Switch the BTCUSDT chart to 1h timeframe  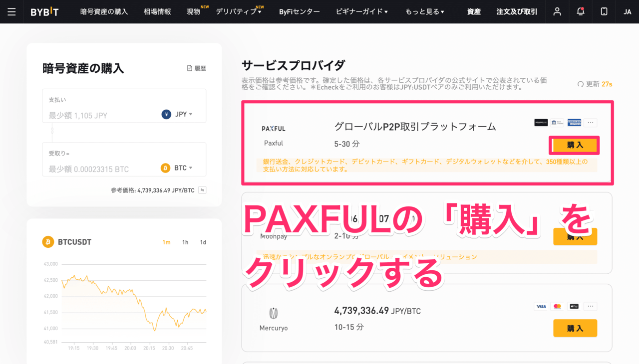point(184,242)
